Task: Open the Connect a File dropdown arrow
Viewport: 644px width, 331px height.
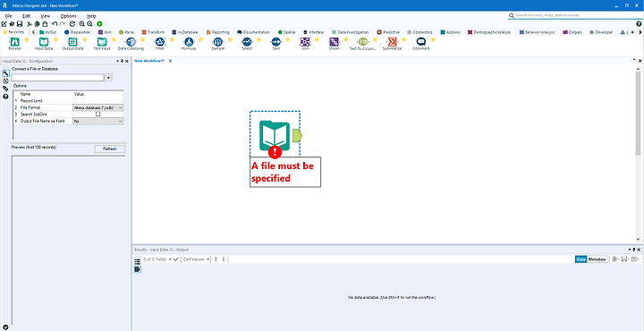Action: point(109,77)
